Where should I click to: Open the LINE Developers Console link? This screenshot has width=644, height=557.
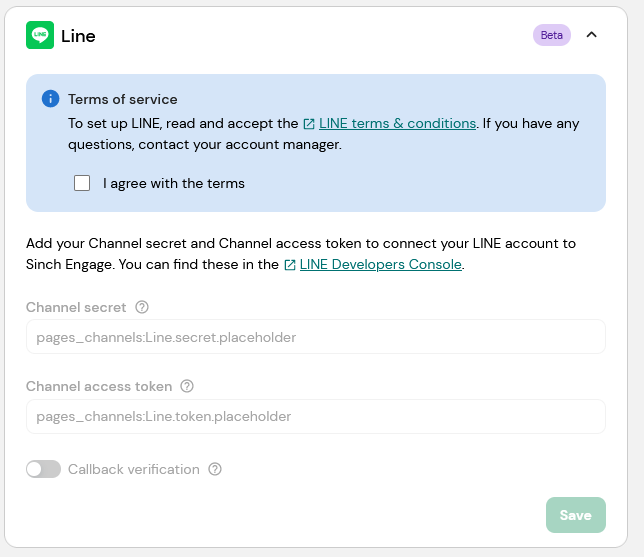click(380, 264)
